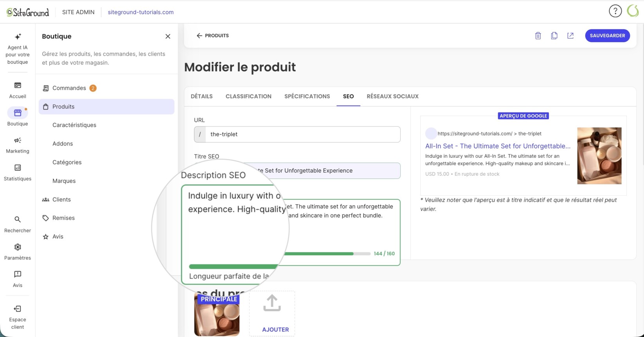Click the green SiteGround account icon
Viewport: 644px width, 337px height.
coord(633,11)
